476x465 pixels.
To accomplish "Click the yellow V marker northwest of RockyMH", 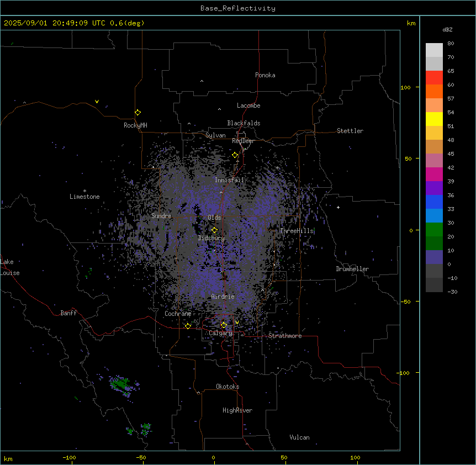I will (97, 102).
